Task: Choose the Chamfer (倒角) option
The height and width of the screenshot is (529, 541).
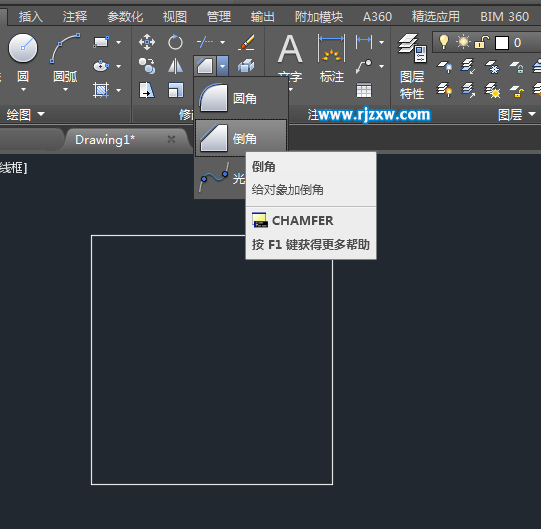Action: [x=241, y=138]
